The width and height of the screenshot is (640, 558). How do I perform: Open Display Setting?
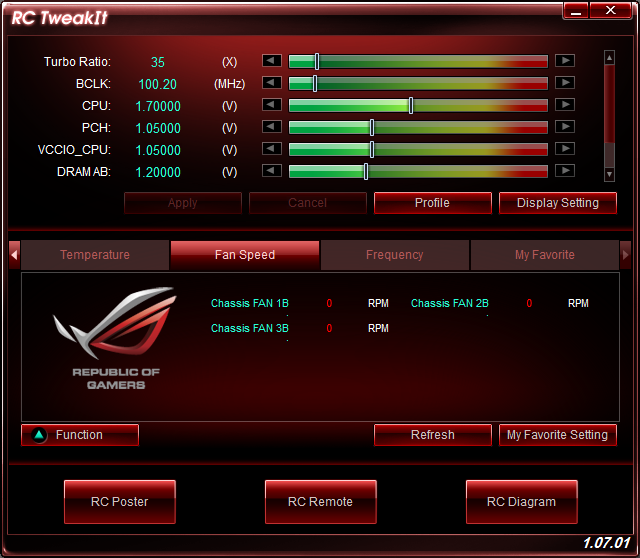point(558,203)
